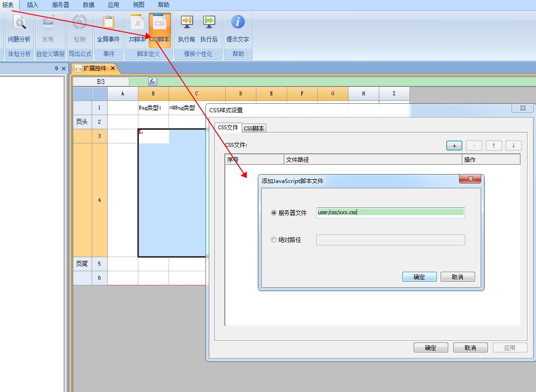The height and width of the screenshot is (392, 536).
Task: Click the server file path input field
Action: click(391, 213)
